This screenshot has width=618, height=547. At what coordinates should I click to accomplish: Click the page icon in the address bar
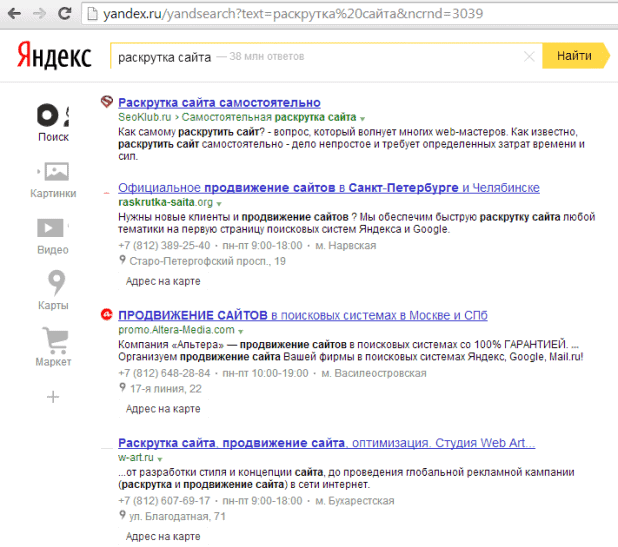pos(92,14)
